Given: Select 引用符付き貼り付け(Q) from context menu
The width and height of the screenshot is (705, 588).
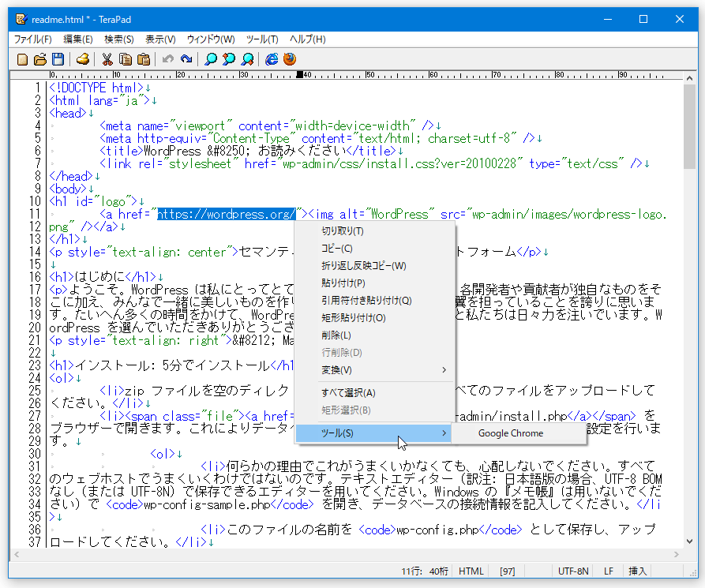Looking at the screenshot, I should click(374, 300).
